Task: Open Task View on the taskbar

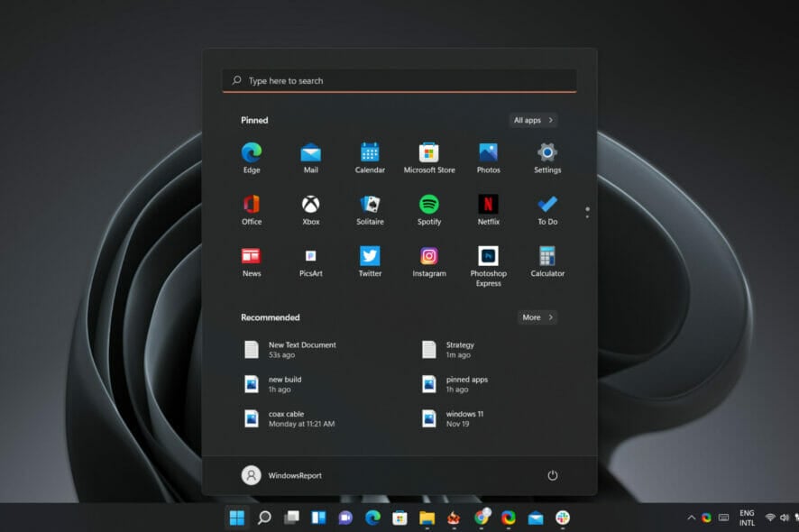Action: coord(291,518)
